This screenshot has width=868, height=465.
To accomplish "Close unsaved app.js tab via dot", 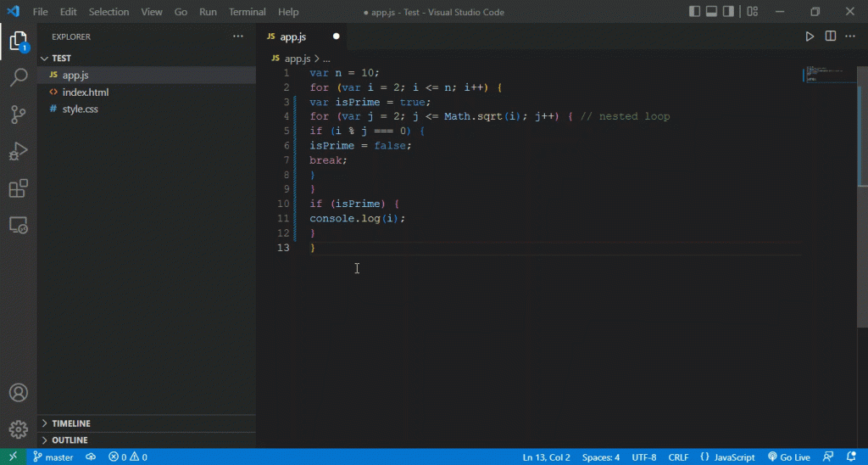I will 336,36.
